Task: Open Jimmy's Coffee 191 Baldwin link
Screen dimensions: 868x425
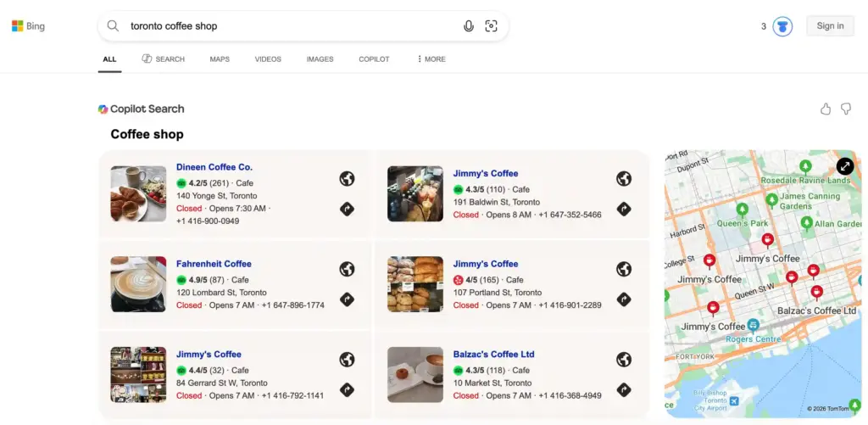Action: [486, 173]
